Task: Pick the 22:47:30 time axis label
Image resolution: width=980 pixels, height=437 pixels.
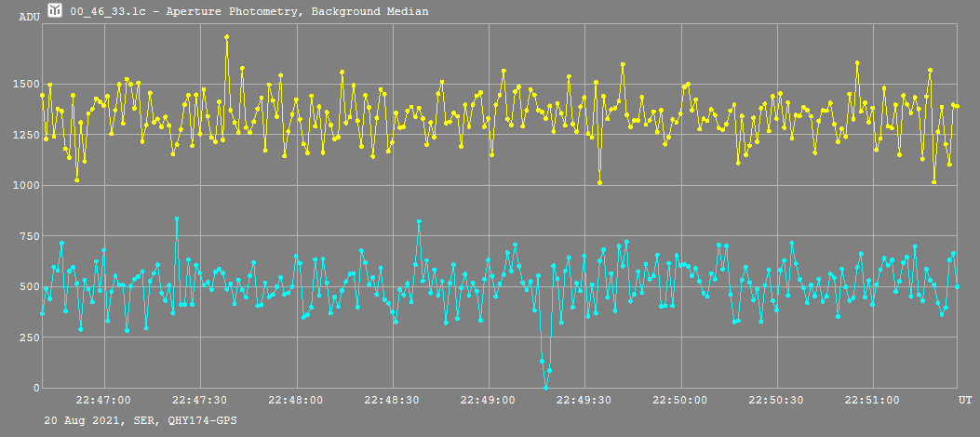Action: coord(200,400)
